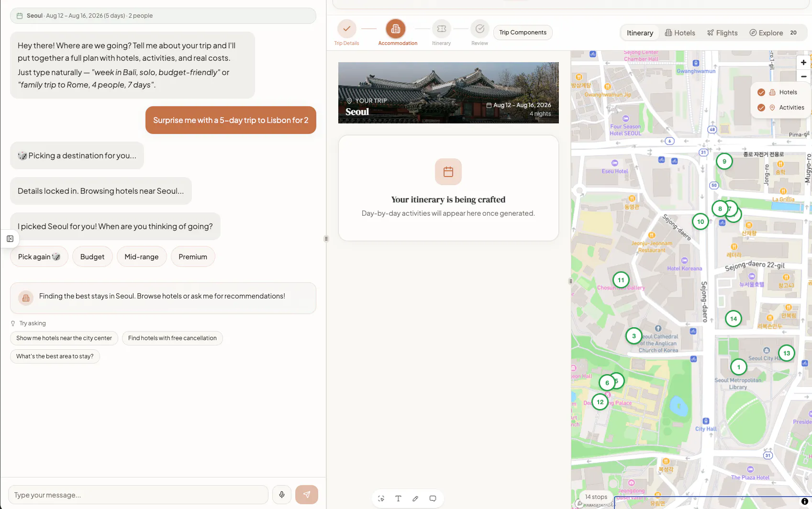Image resolution: width=812 pixels, height=509 pixels.
Task: Switch to the Hotels tab
Action: (680, 33)
